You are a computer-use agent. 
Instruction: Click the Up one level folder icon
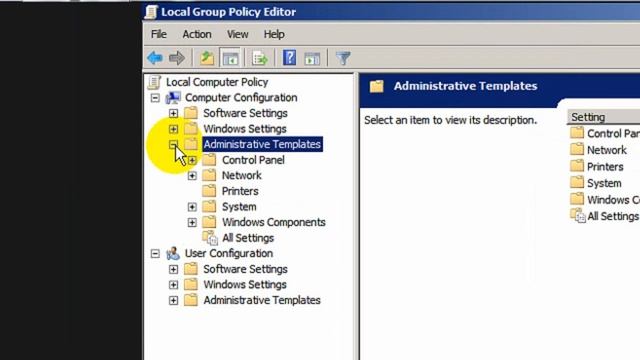(207, 58)
